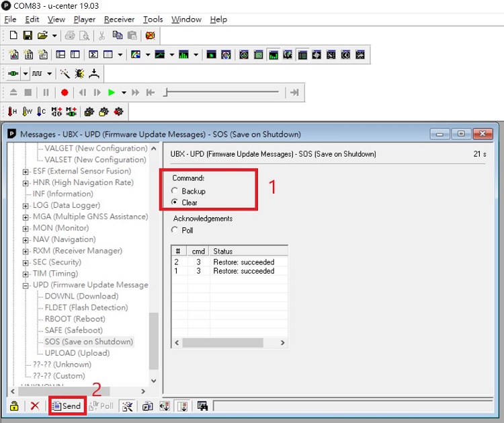This screenshot has height=423, width=504.
Task: Click the red gear configuration icon
Action: coord(118,112)
